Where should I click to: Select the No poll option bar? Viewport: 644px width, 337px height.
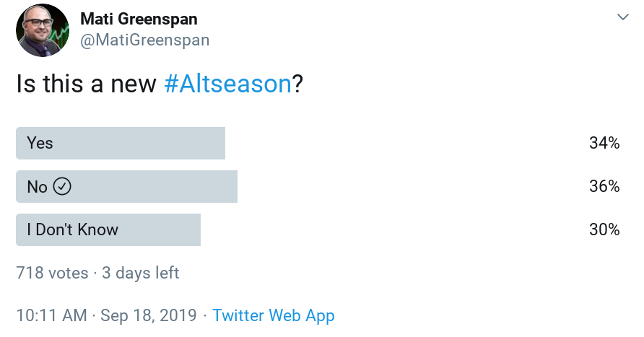126,186
